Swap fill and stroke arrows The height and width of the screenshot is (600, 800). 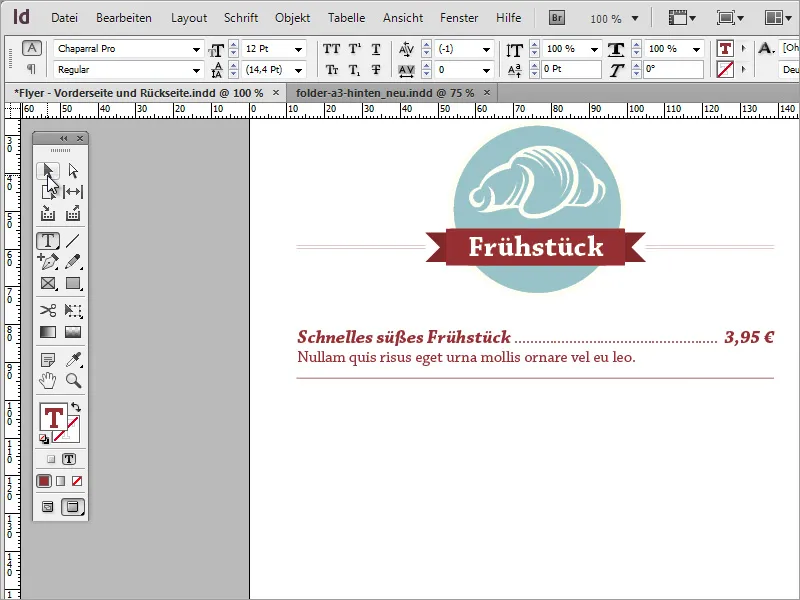76,407
